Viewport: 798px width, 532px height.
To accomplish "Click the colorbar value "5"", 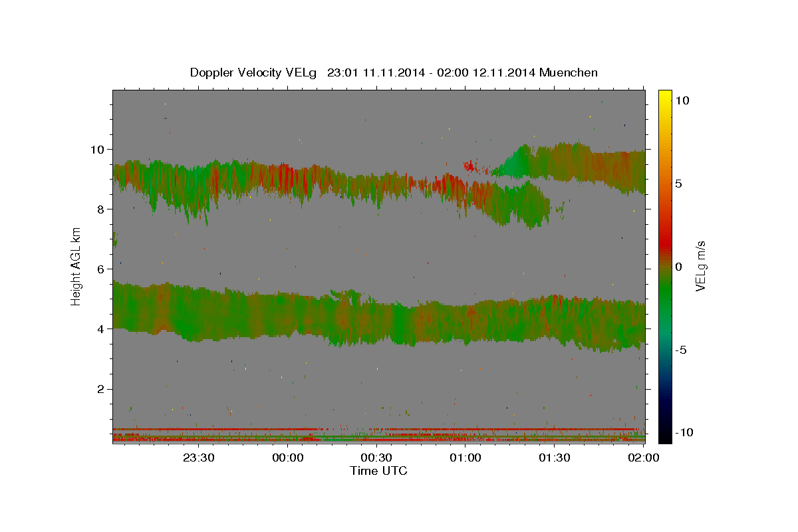I will point(678,184).
